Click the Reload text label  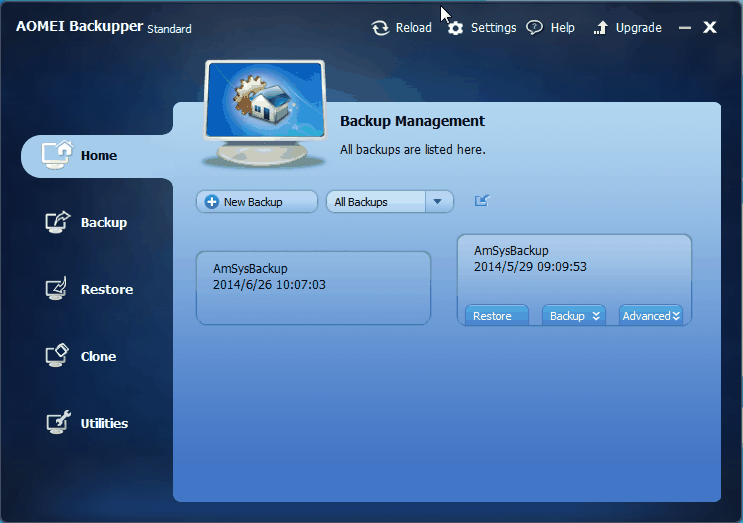click(x=413, y=28)
